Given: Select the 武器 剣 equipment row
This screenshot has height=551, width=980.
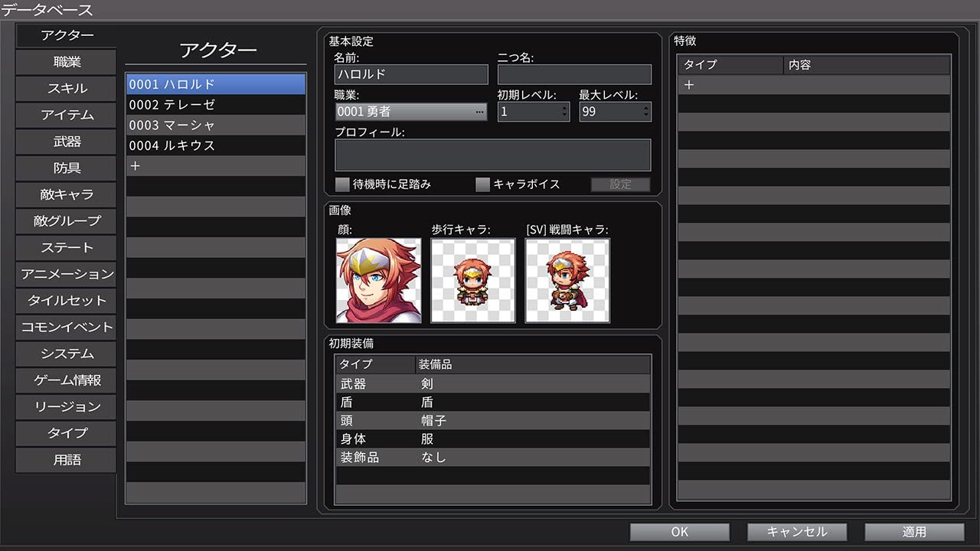Looking at the screenshot, I should click(493, 384).
